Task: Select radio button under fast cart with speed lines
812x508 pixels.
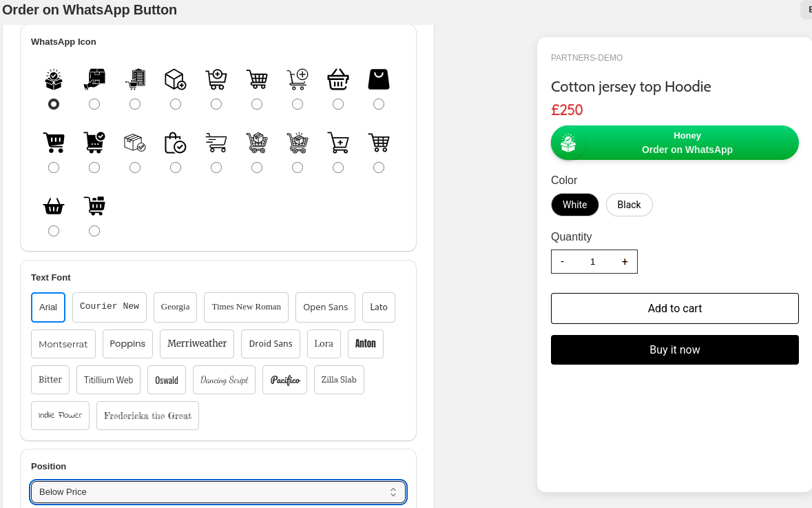Action: point(216,167)
